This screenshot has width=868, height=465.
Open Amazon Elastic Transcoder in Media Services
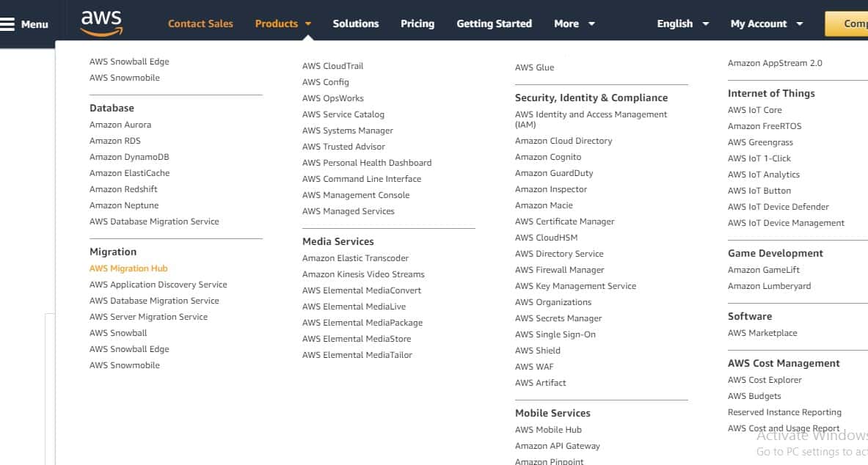355,257
